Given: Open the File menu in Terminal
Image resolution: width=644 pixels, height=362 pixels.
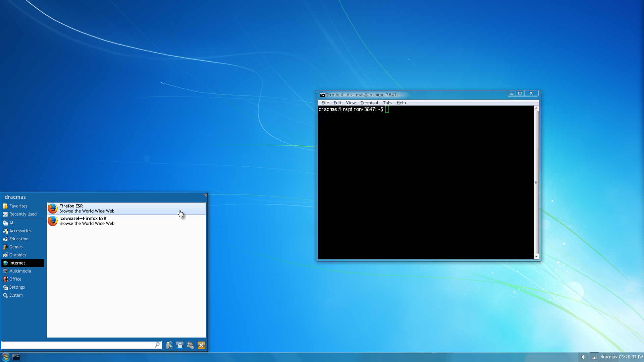Looking at the screenshot, I should [x=325, y=103].
